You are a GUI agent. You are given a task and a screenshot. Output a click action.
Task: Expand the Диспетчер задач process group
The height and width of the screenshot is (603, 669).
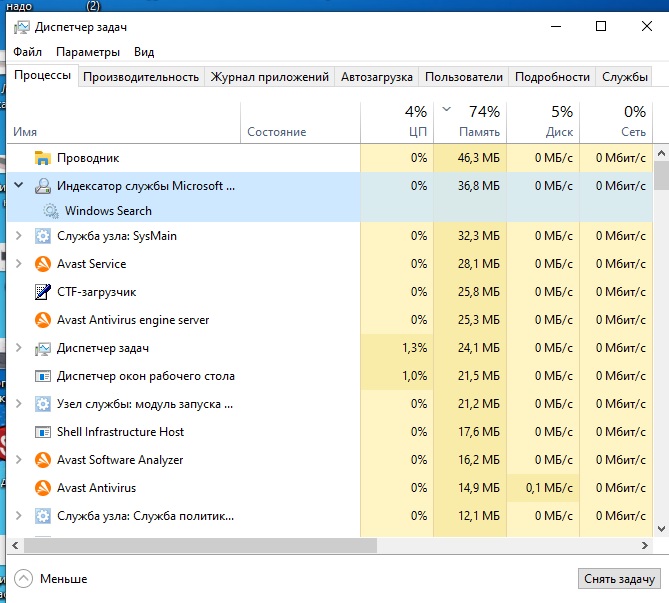coord(18,348)
